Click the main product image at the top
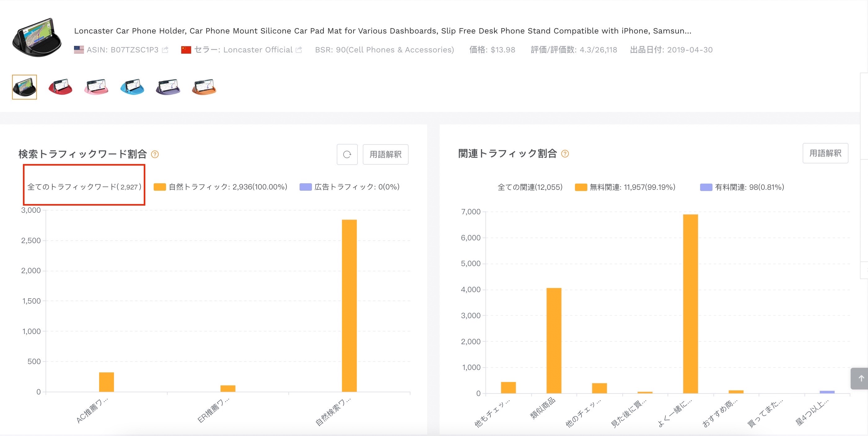The image size is (868, 436). (37, 38)
